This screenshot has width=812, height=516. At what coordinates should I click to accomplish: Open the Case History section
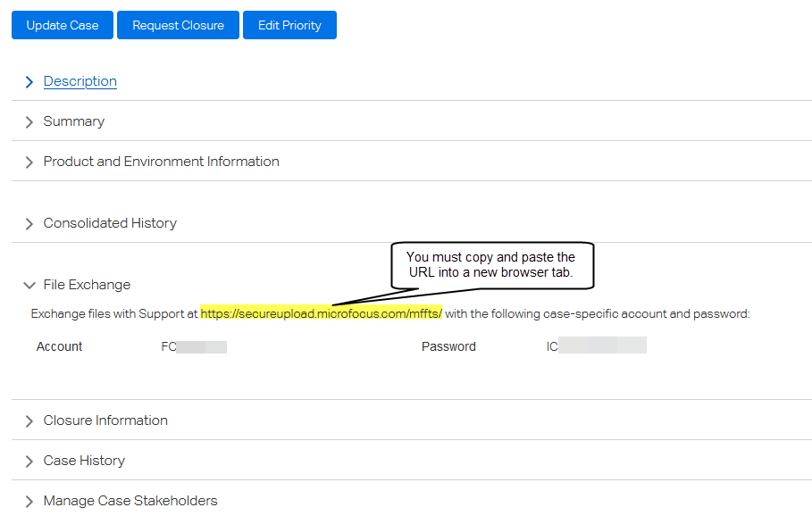[84, 461]
